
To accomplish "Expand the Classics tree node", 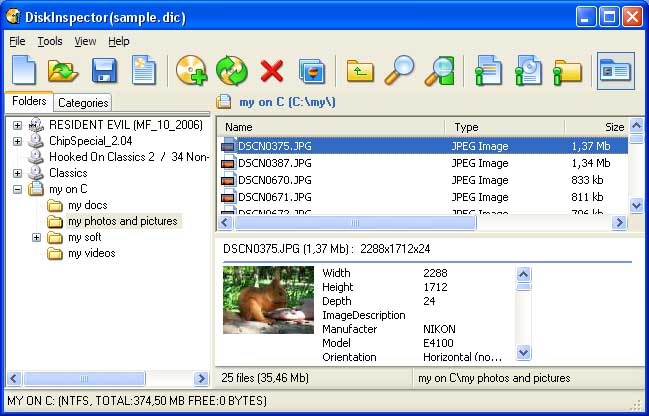I will 17,173.
